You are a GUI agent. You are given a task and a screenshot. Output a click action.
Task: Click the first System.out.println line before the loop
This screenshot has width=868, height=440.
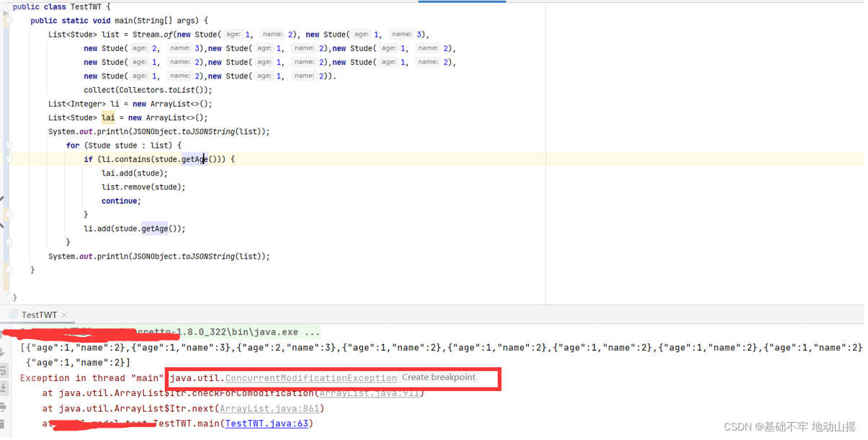159,132
